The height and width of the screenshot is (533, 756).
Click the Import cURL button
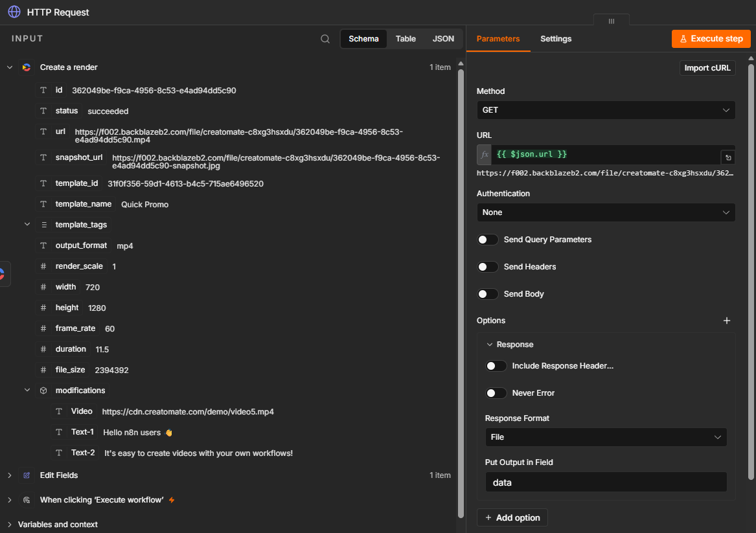(707, 68)
